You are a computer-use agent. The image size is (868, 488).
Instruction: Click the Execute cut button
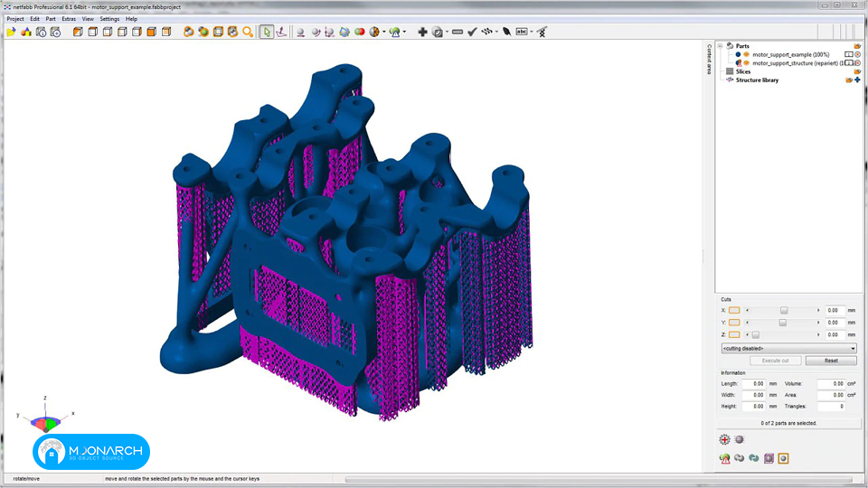pos(775,361)
